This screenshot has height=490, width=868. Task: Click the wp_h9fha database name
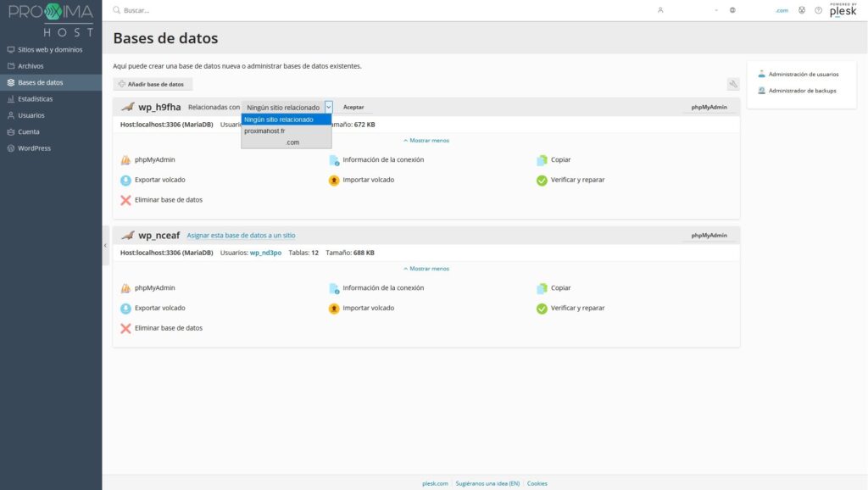159,107
